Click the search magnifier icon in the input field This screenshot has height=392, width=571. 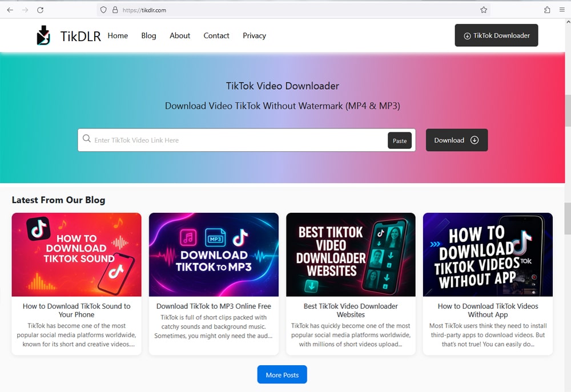86,139
